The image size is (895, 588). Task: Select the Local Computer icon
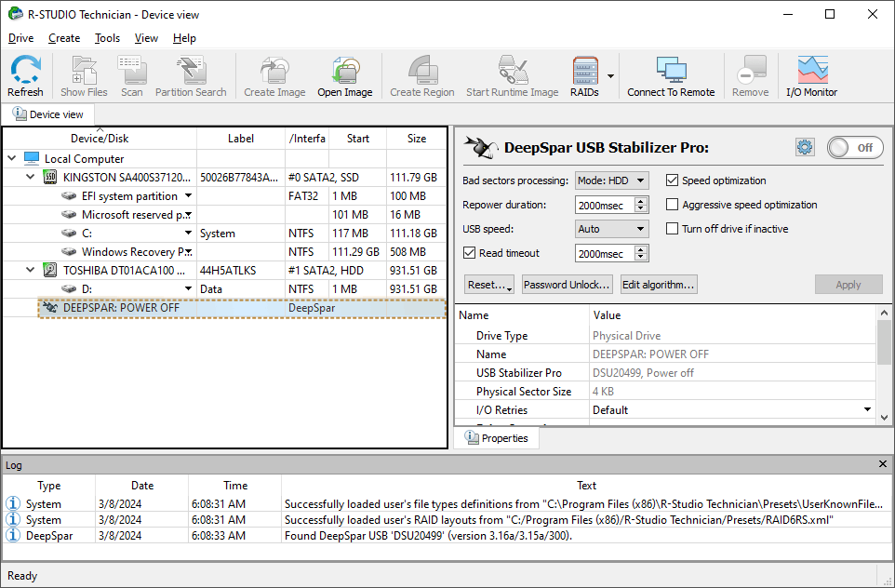tap(32, 158)
